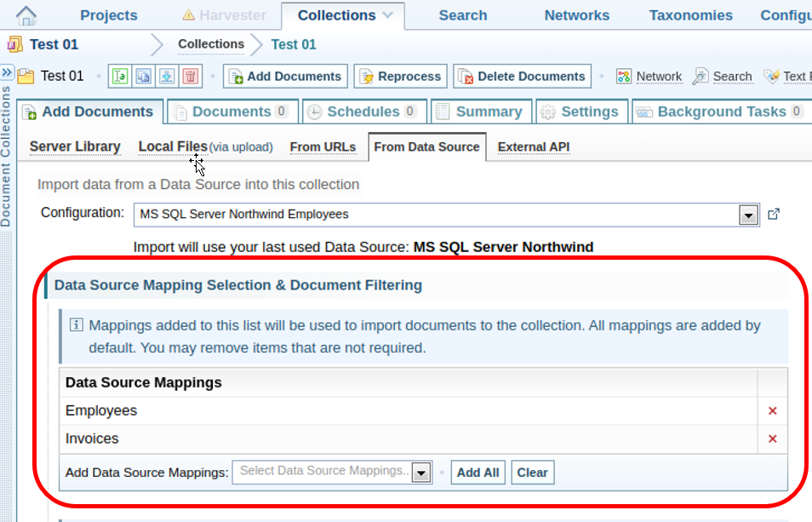Expand the Document Collections side panel

point(6,72)
